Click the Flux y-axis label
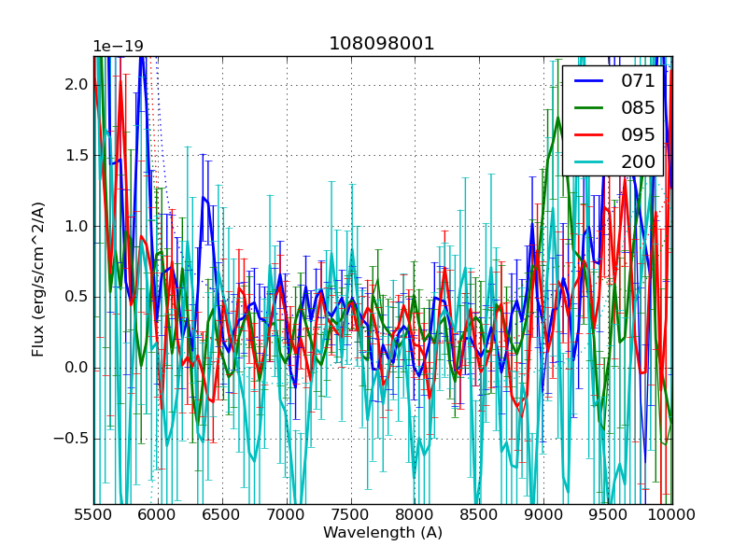The height and width of the screenshot is (560, 747). [x=38, y=280]
